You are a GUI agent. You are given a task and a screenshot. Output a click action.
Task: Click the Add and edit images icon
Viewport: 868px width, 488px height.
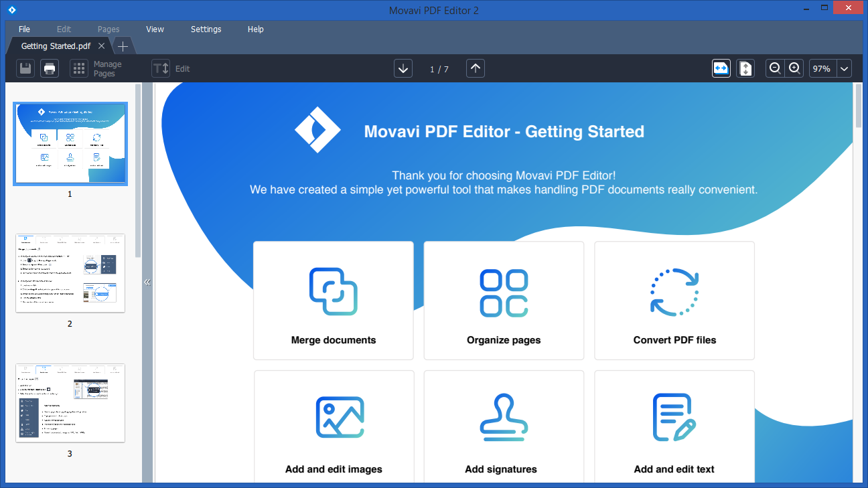pyautogui.click(x=340, y=417)
